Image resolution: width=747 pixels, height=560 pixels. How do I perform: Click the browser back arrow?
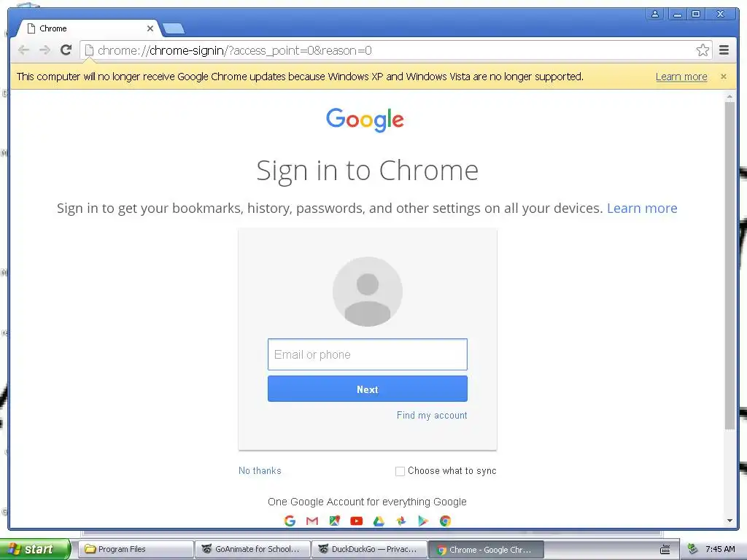pyautogui.click(x=23, y=50)
